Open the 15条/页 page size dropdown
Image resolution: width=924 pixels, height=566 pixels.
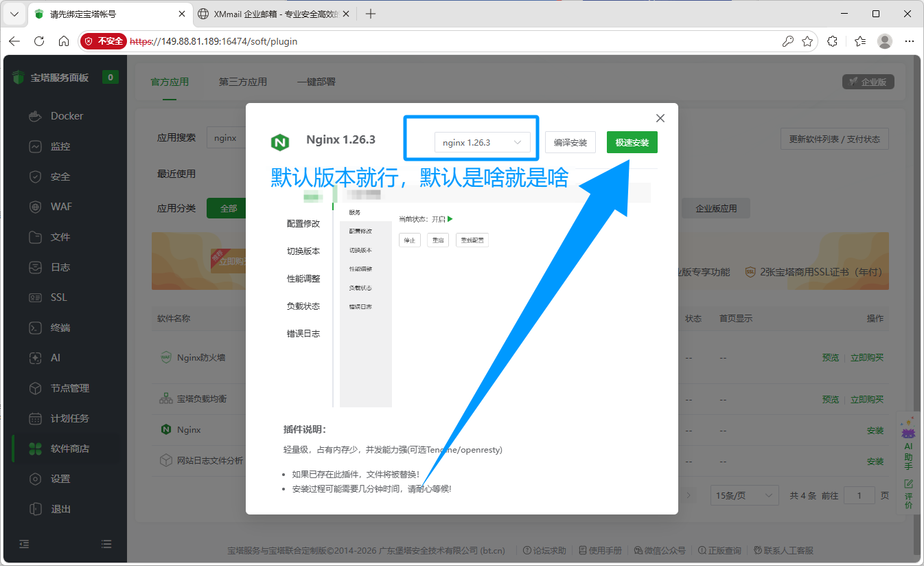(x=747, y=495)
